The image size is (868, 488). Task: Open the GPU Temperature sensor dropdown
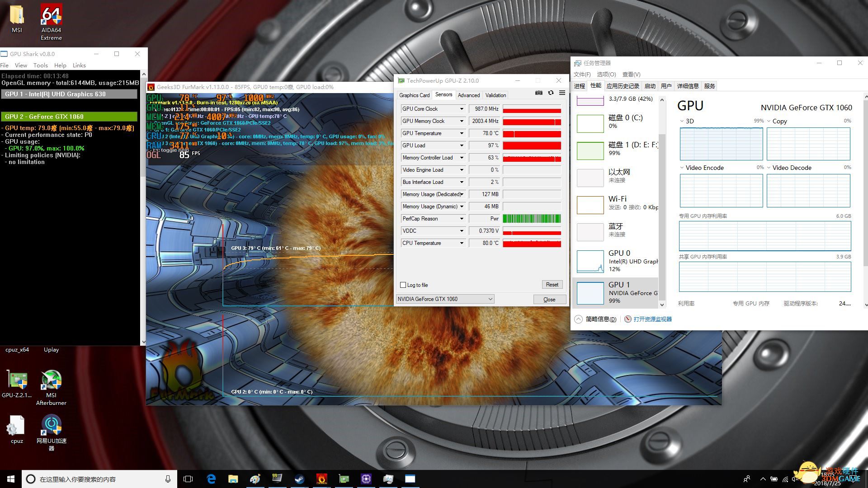tap(462, 133)
